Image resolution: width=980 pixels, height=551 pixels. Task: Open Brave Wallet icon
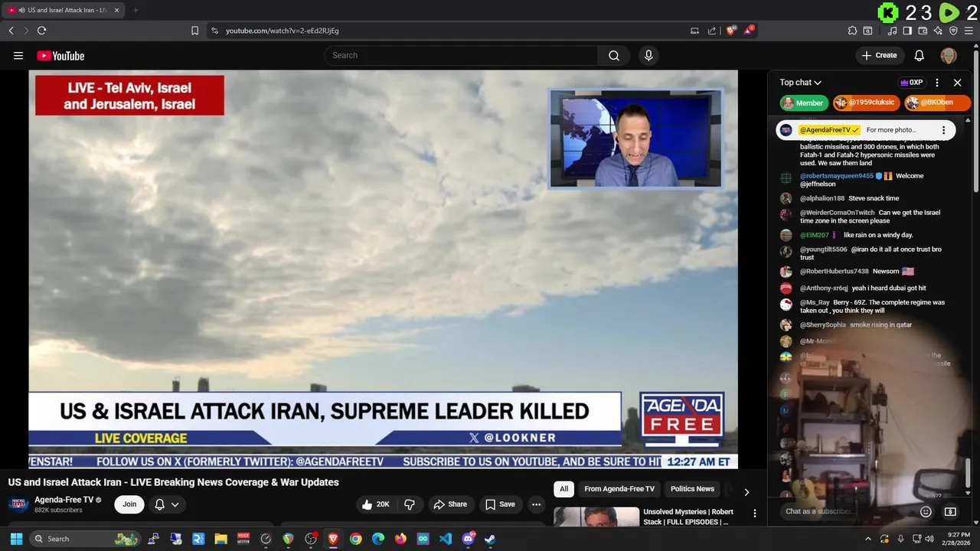point(923,31)
